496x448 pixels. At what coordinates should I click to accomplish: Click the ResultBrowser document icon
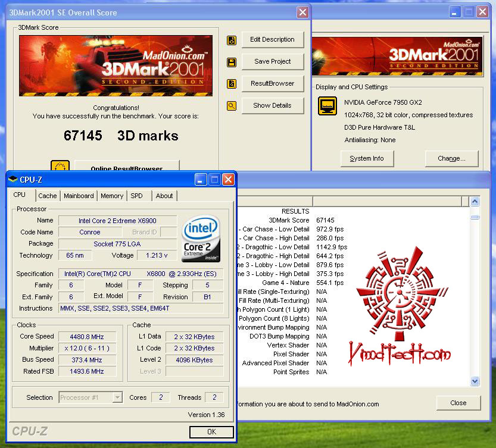[232, 84]
